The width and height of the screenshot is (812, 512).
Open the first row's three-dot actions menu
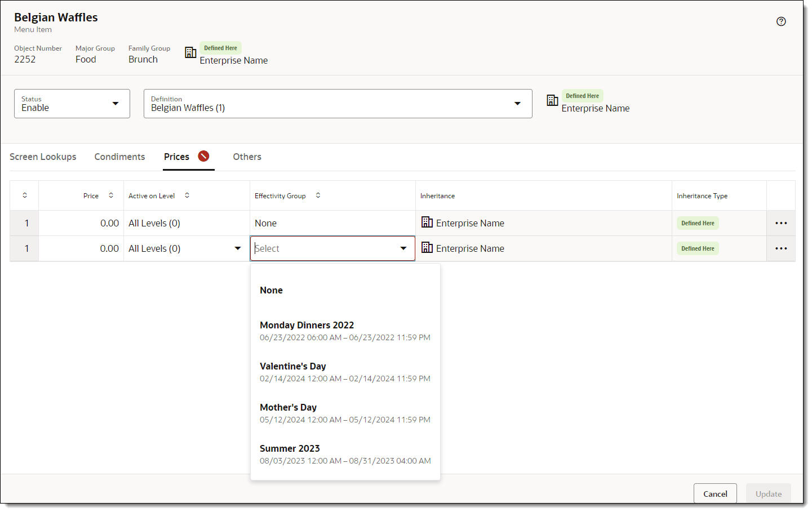coord(781,223)
